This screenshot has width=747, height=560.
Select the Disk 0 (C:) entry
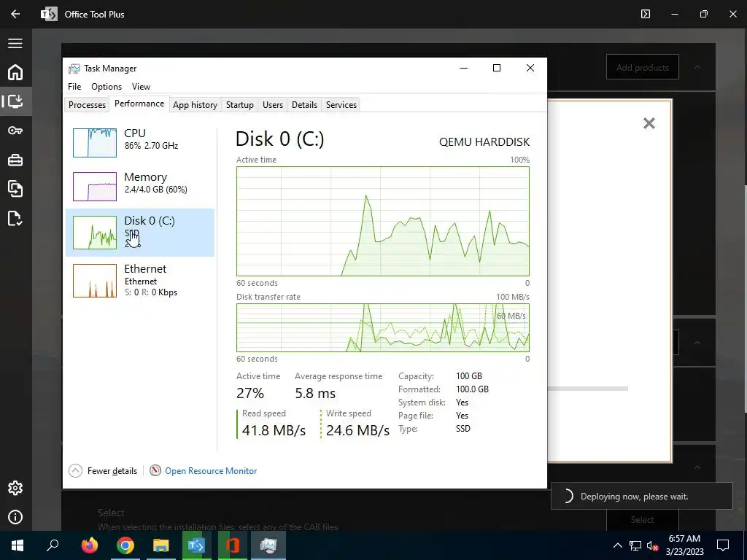[x=139, y=233]
